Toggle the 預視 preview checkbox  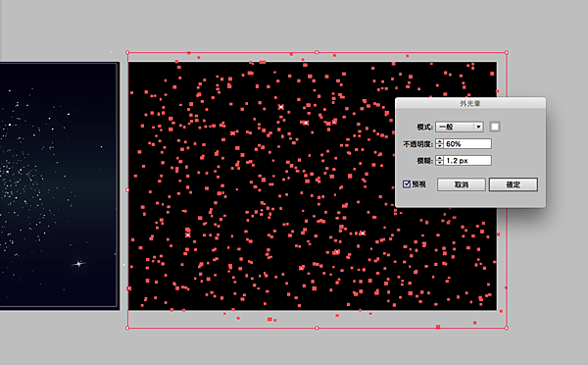coord(407,184)
